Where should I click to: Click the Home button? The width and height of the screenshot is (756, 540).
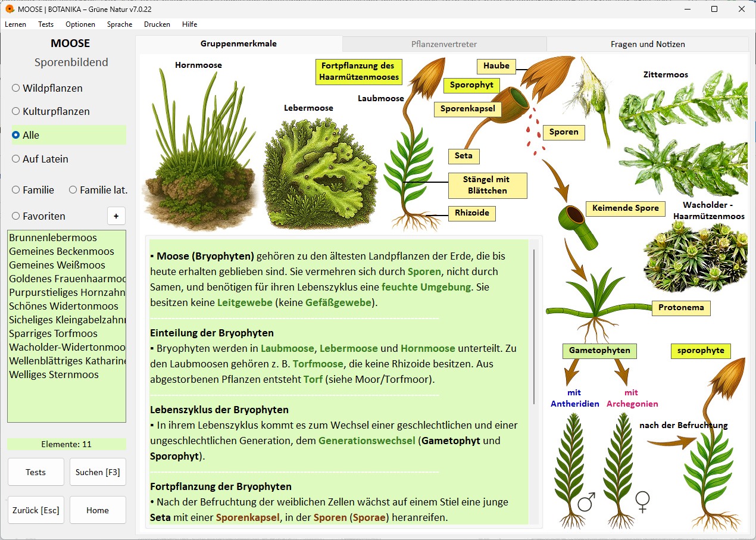(x=98, y=510)
